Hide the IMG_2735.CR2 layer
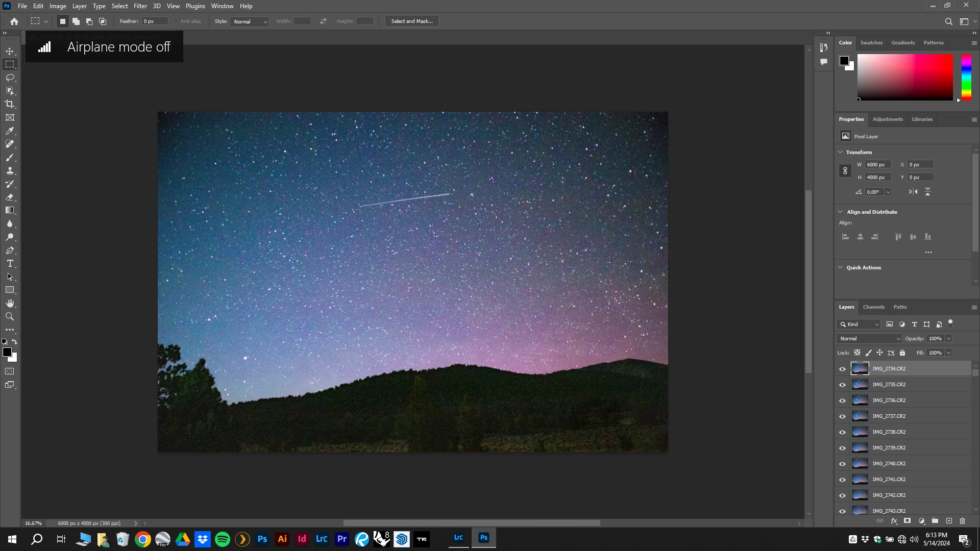This screenshot has width=980, height=551. pyautogui.click(x=842, y=385)
